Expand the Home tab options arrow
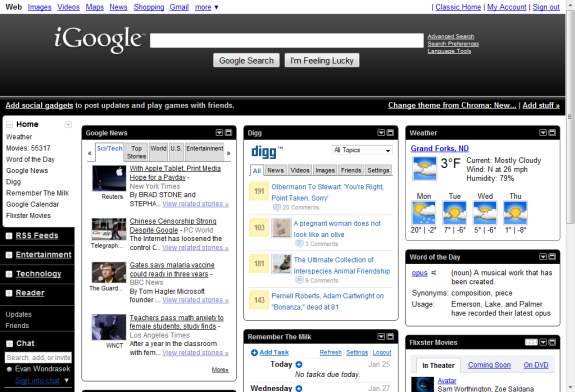This screenshot has height=392, width=575. click(x=68, y=125)
